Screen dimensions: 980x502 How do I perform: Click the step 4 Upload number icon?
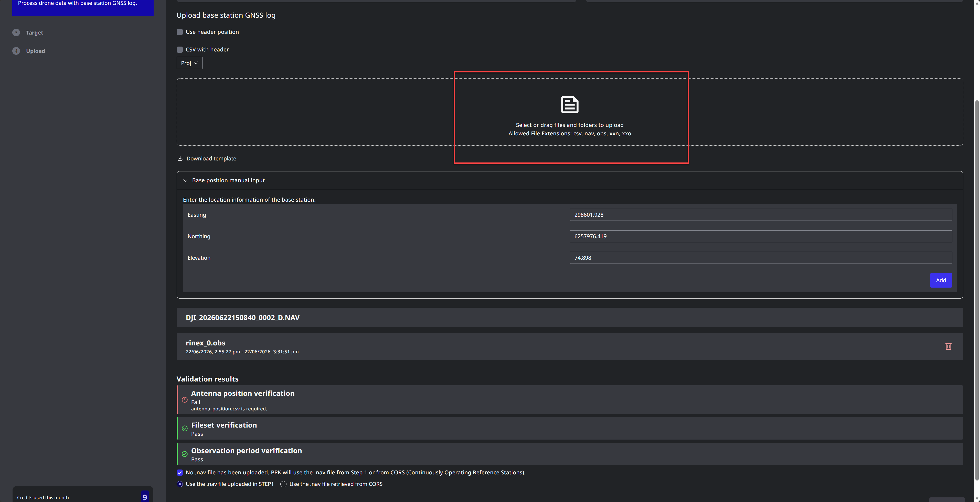click(16, 51)
